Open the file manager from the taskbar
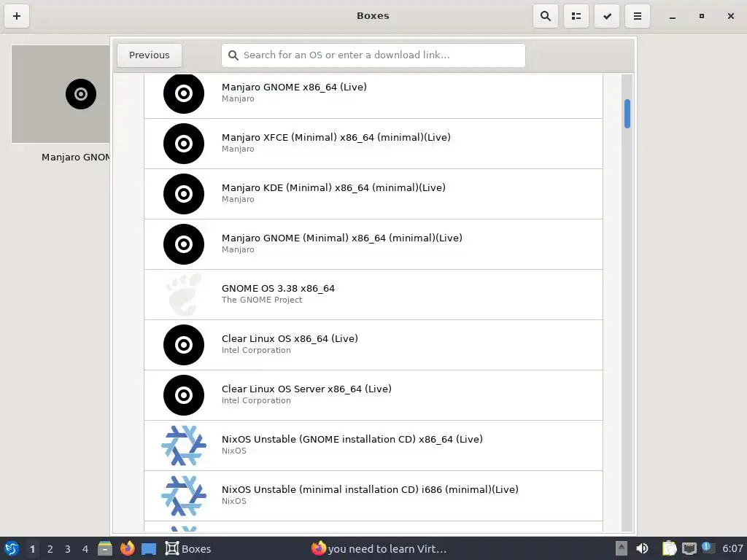747x560 pixels. click(105, 548)
